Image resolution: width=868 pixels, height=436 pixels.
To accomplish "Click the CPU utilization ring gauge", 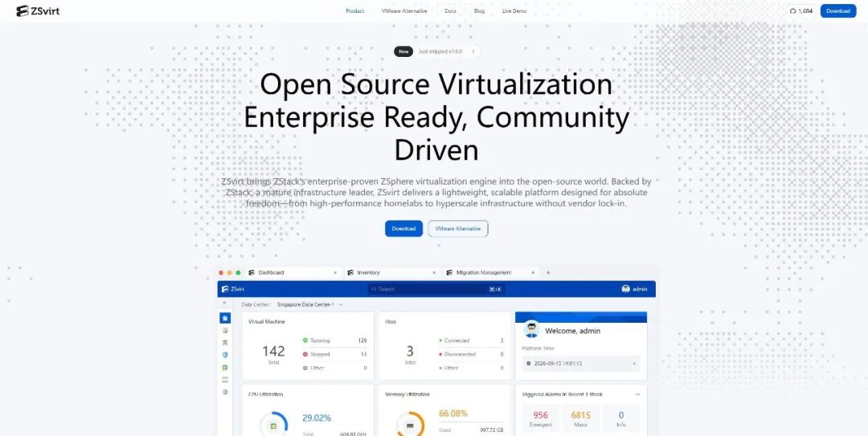I will [x=273, y=425].
